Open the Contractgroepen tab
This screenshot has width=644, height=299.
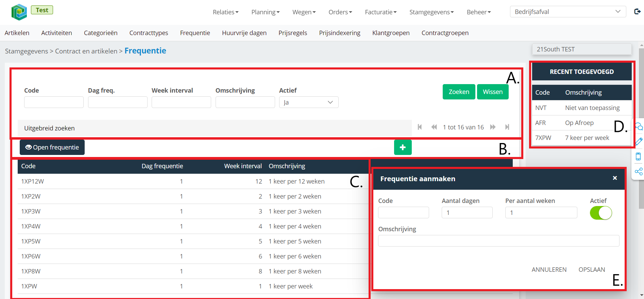(445, 33)
